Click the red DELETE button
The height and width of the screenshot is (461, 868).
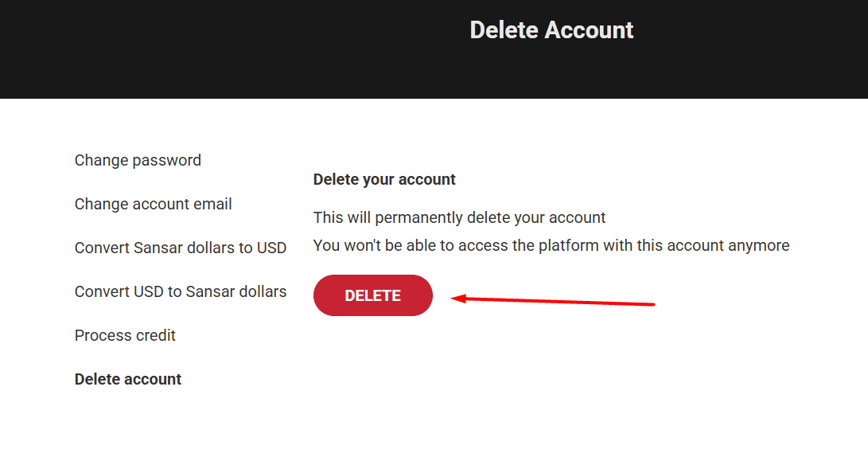point(372,295)
